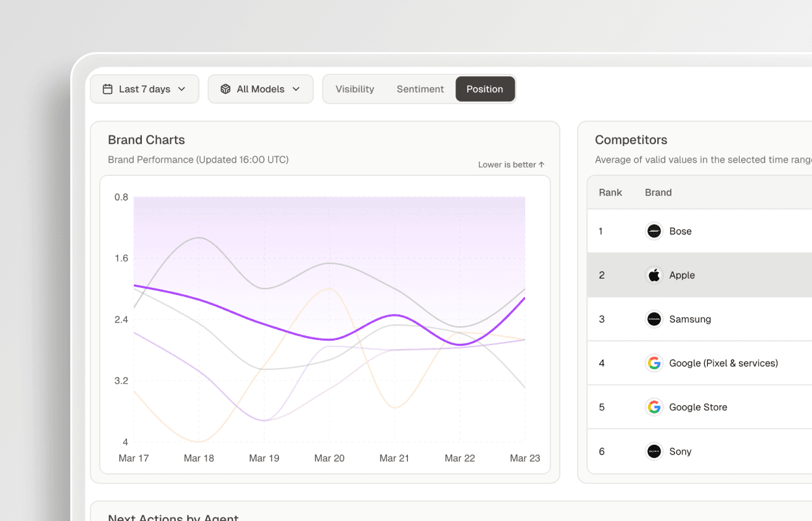This screenshot has height=521, width=812.
Task: Click the cube icon on All Models filter
Action: coord(225,89)
